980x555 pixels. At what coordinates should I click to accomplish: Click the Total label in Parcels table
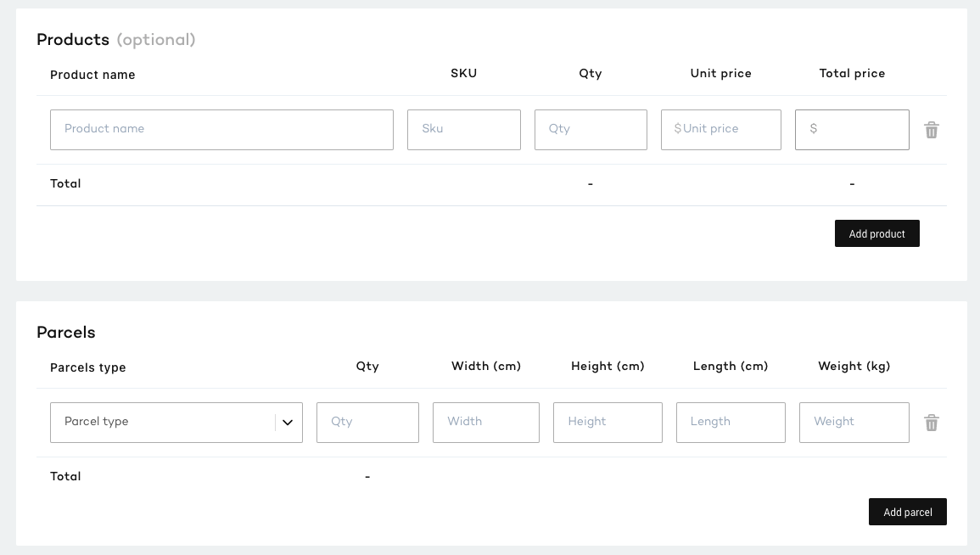[65, 476]
